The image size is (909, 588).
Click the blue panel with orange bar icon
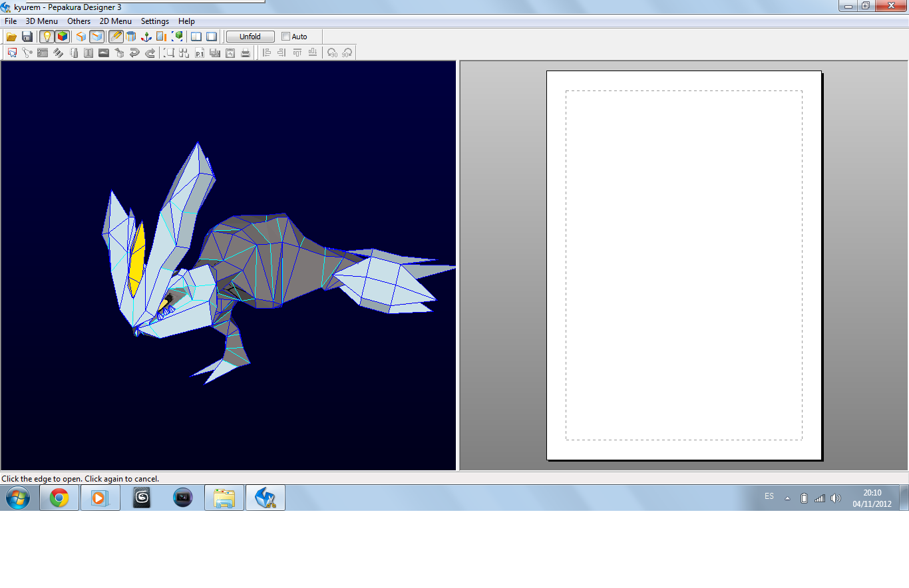162,37
